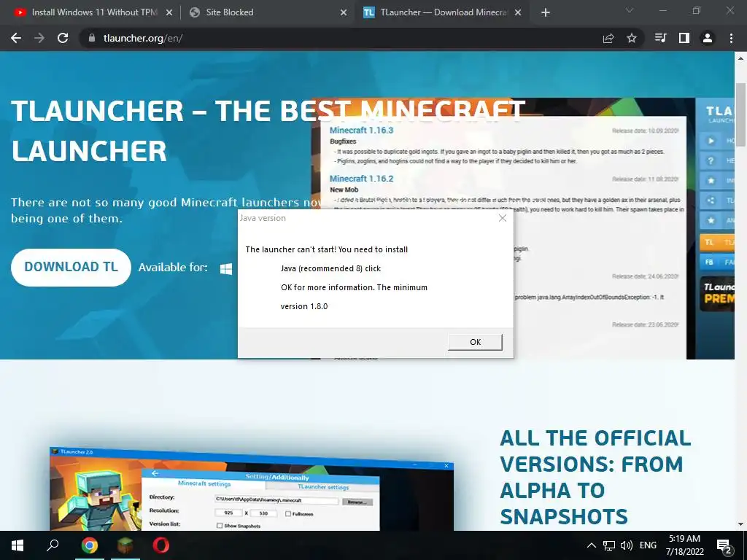Click the TLauncher 2.0 settings screenshot
Viewport: 747px width, 560px height.
(252, 489)
